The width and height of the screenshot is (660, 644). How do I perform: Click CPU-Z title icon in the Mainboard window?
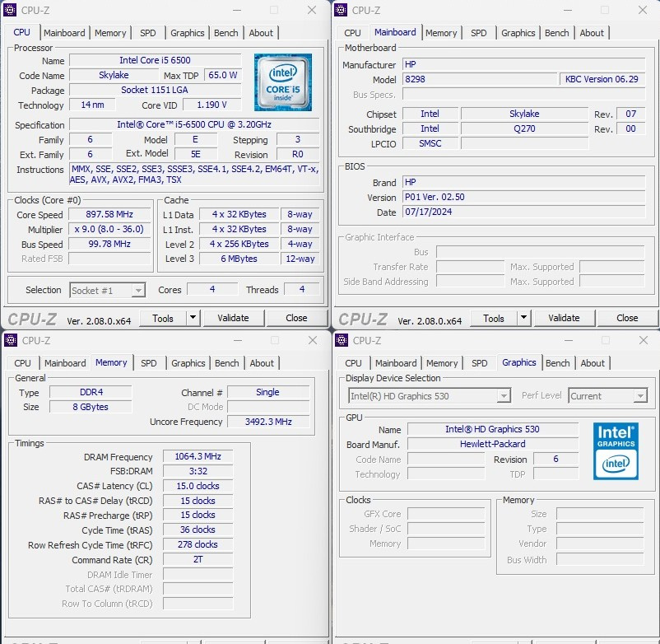tap(342, 11)
